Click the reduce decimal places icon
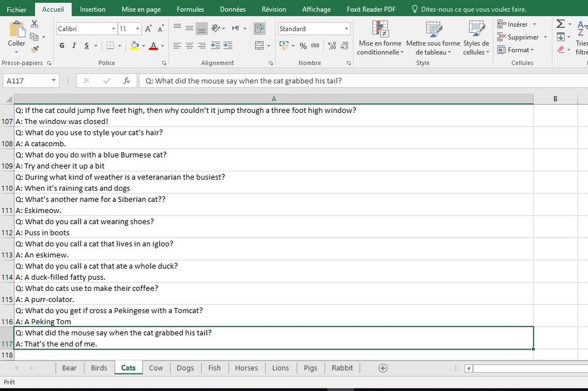Image resolution: width=588 pixels, height=391 pixels. 345,46
